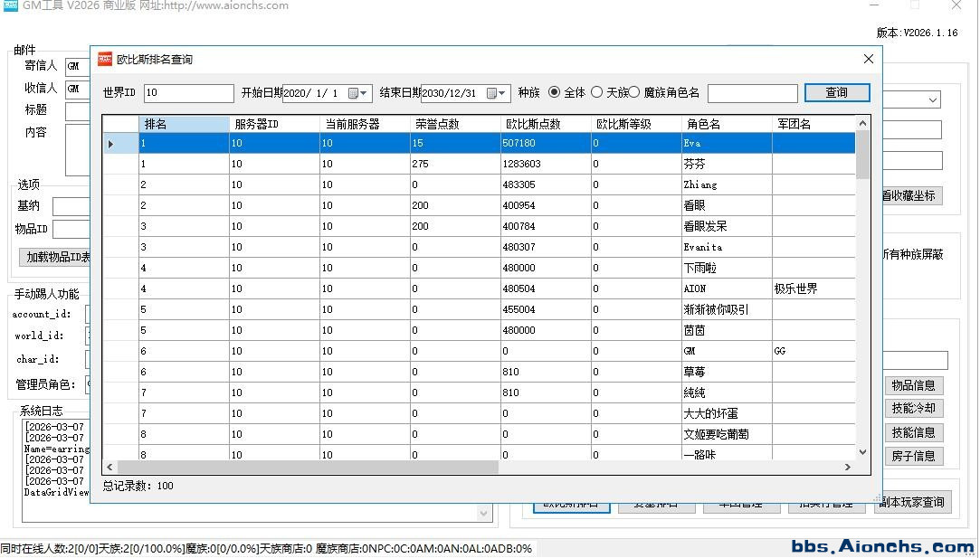Click the 角色名 search text field

point(752,93)
